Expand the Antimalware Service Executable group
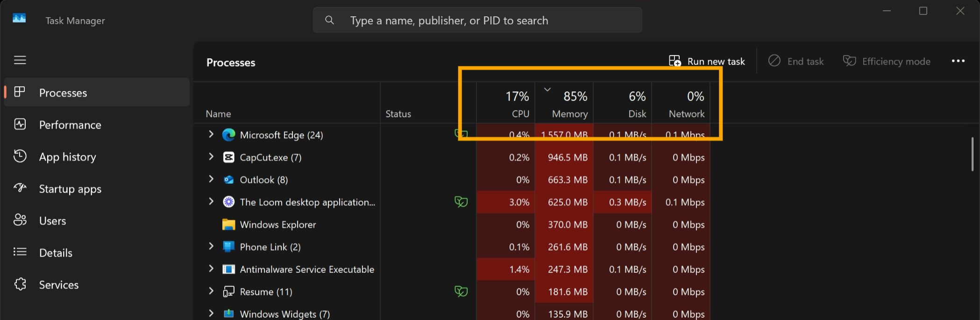980x320 pixels. pyautogui.click(x=211, y=269)
